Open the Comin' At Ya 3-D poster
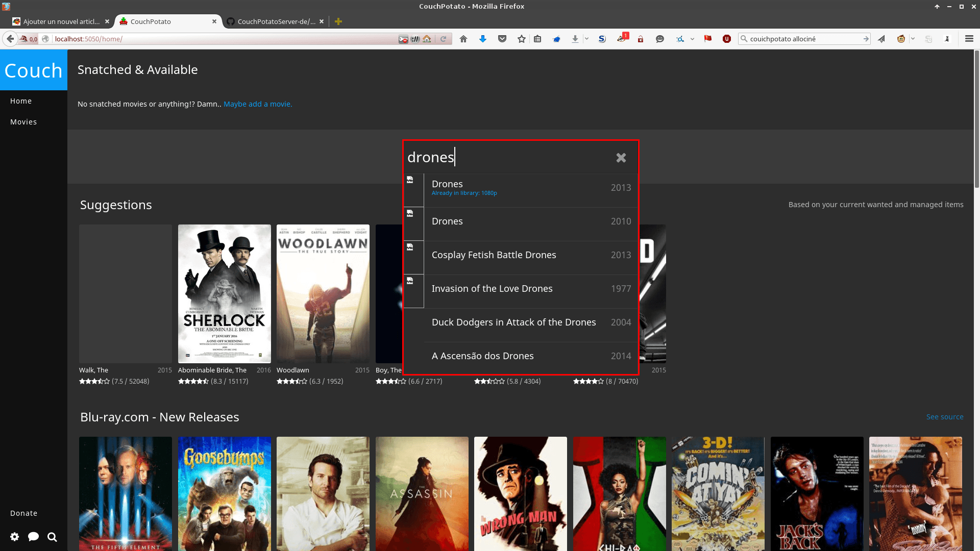980x551 pixels. click(718, 493)
